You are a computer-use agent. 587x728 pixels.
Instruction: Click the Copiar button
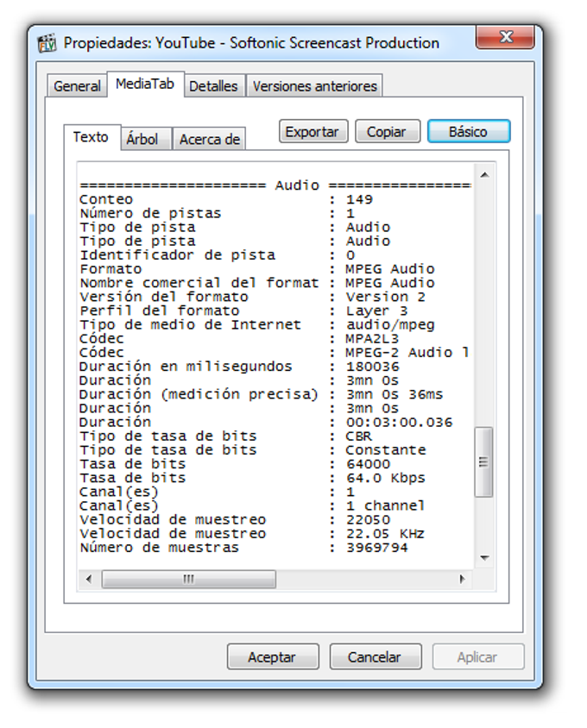[387, 131]
